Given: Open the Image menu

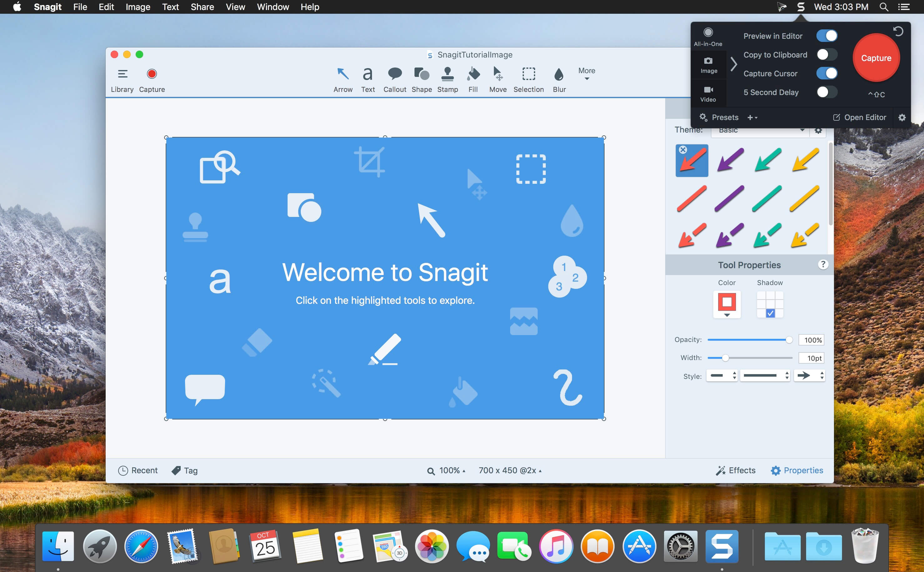Looking at the screenshot, I should [137, 7].
